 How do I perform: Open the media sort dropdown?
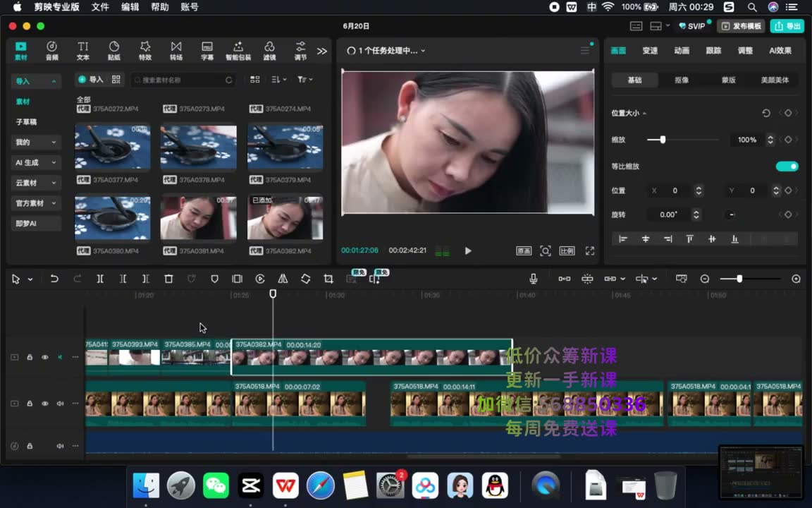(278, 79)
